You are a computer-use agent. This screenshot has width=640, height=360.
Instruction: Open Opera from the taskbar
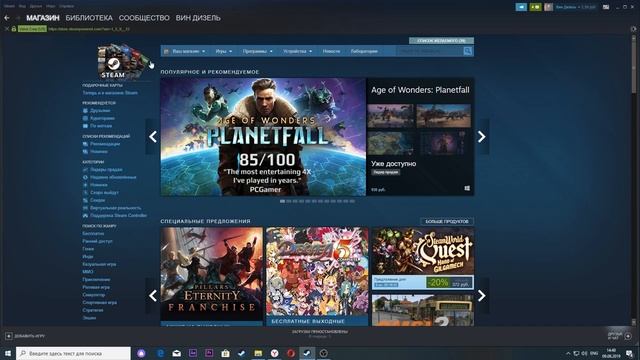tap(291, 353)
